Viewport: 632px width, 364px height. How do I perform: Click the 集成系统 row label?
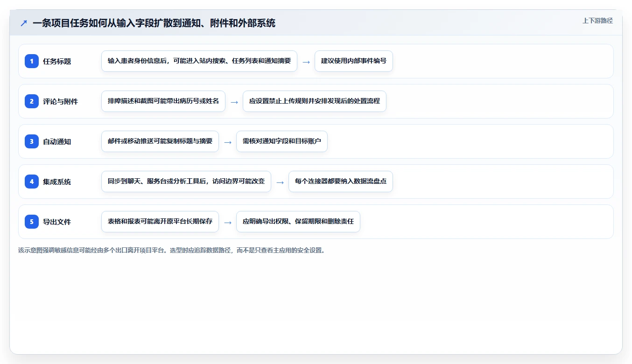(57, 182)
